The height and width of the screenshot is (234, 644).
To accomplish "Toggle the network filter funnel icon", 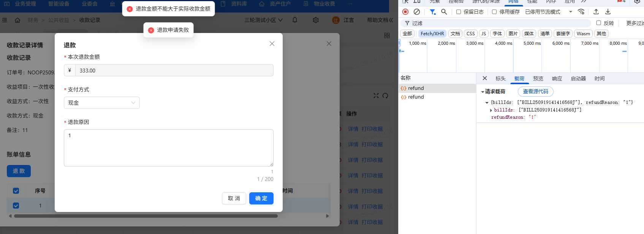I will (432, 12).
